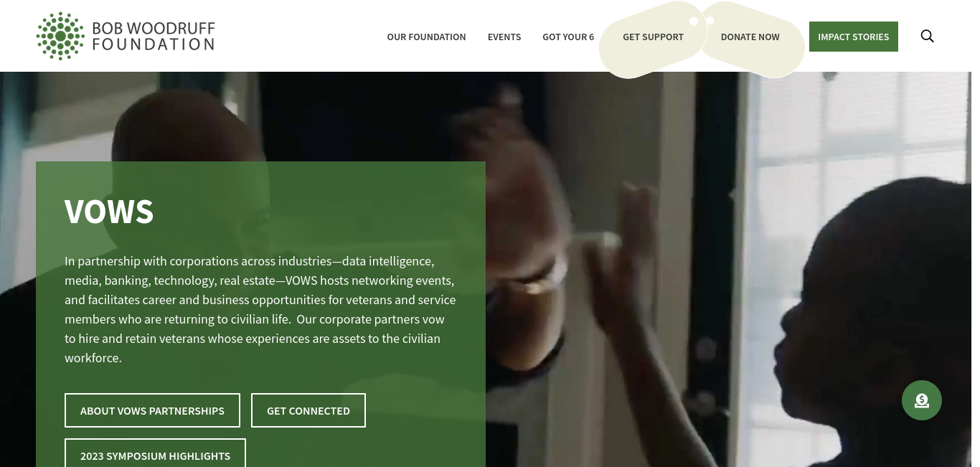The width and height of the screenshot is (980, 467).
Task: Click the VOWS description paragraph text
Action: click(x=260, y=309)
